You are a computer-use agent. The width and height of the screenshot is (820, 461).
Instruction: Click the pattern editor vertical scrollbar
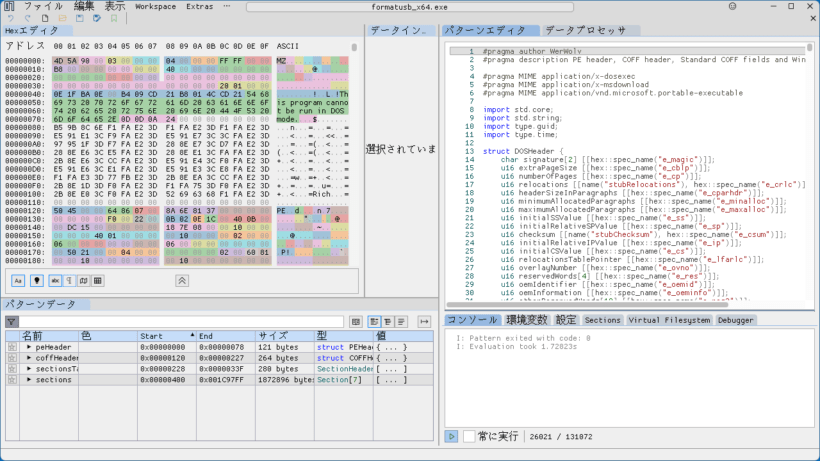[810, 48]
